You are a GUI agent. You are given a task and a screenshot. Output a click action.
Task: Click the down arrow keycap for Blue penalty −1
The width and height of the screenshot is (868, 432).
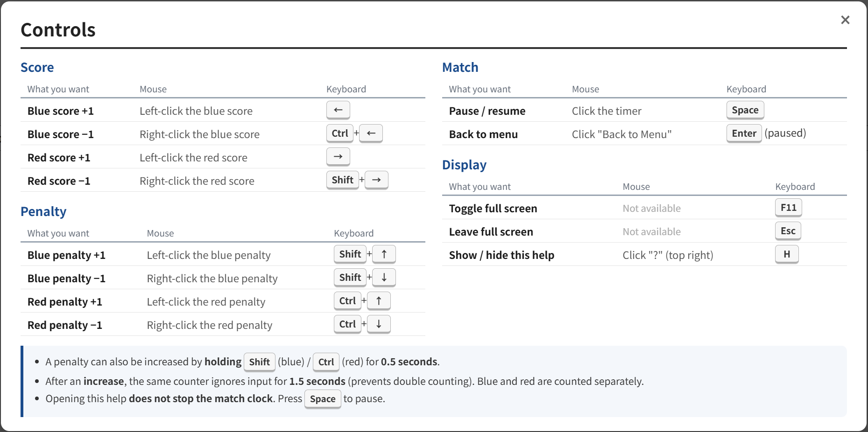(x=384, y=278)
